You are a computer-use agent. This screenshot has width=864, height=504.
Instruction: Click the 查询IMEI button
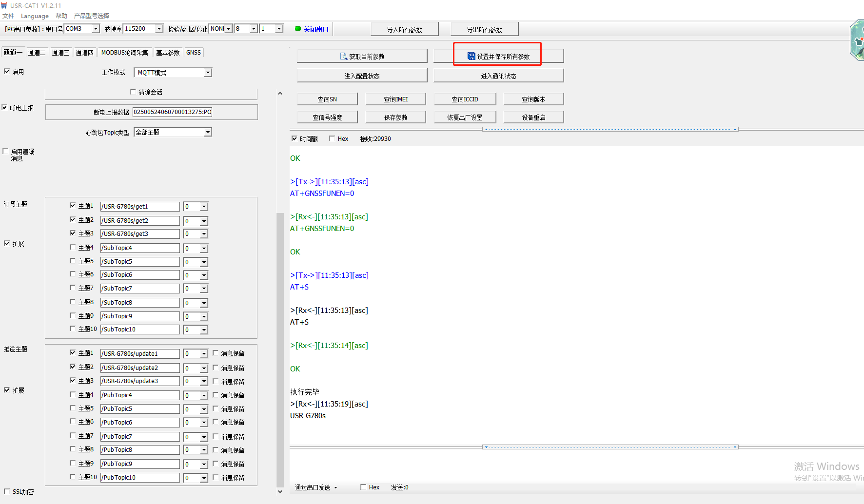click(395, 99)
